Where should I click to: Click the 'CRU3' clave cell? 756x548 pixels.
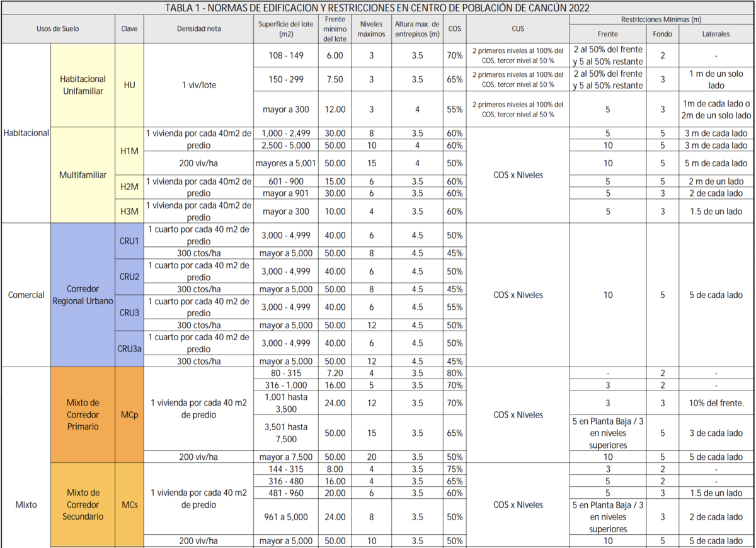[129, 313]
